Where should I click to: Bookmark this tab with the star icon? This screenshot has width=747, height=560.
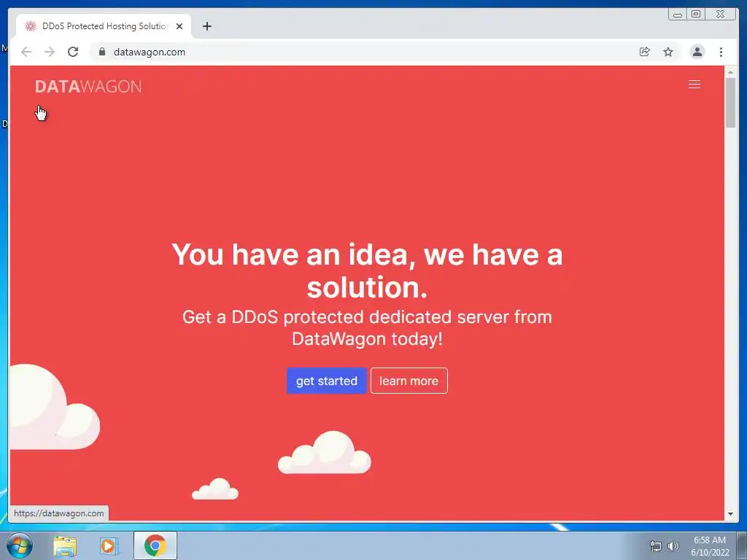point(668,52)
